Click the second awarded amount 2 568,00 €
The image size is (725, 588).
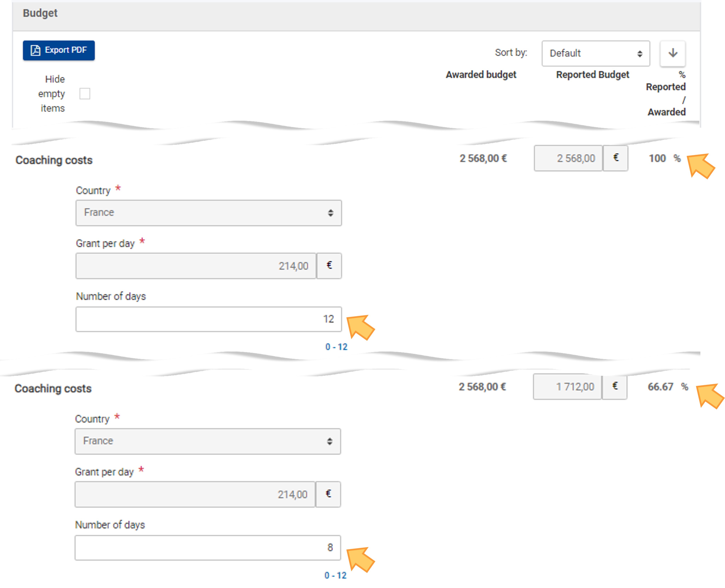click(482, 387)
